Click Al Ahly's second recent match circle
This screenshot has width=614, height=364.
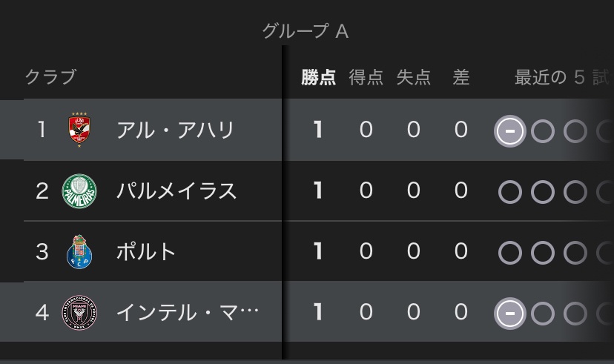tap(543, 131)
